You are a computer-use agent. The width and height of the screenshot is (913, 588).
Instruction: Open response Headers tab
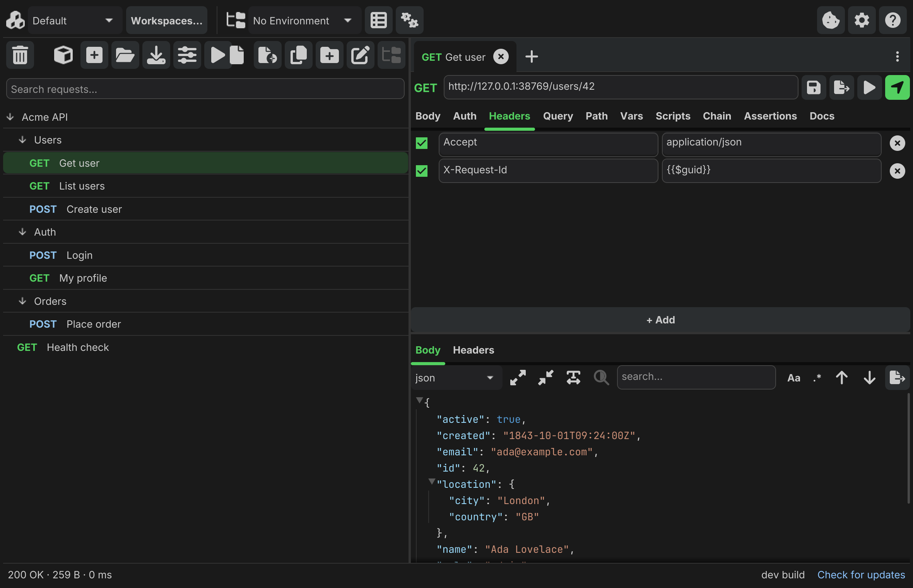tap(473, 350)
